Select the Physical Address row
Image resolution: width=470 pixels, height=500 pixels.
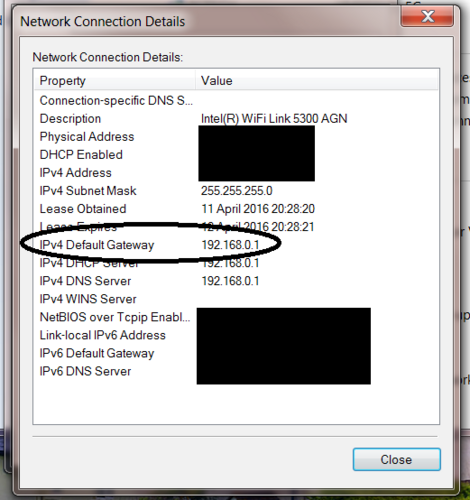(x=236, y=137)
